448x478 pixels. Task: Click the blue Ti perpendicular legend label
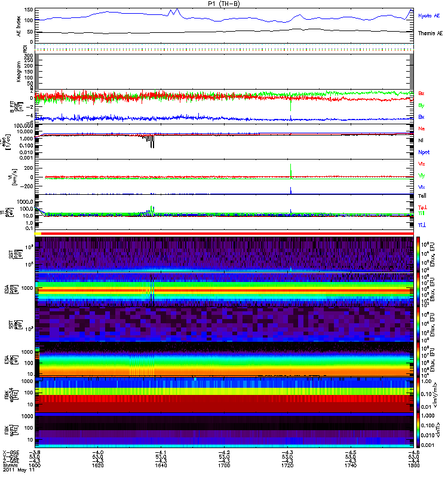[x=422, y=225]
